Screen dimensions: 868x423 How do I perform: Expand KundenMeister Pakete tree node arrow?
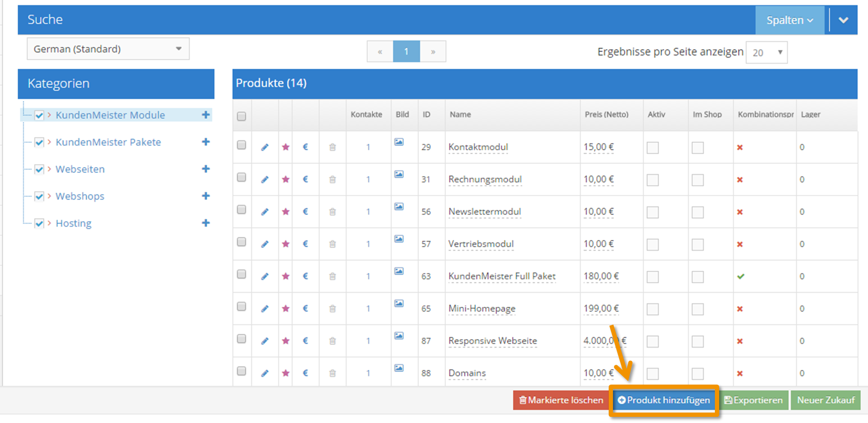point(49,142)
